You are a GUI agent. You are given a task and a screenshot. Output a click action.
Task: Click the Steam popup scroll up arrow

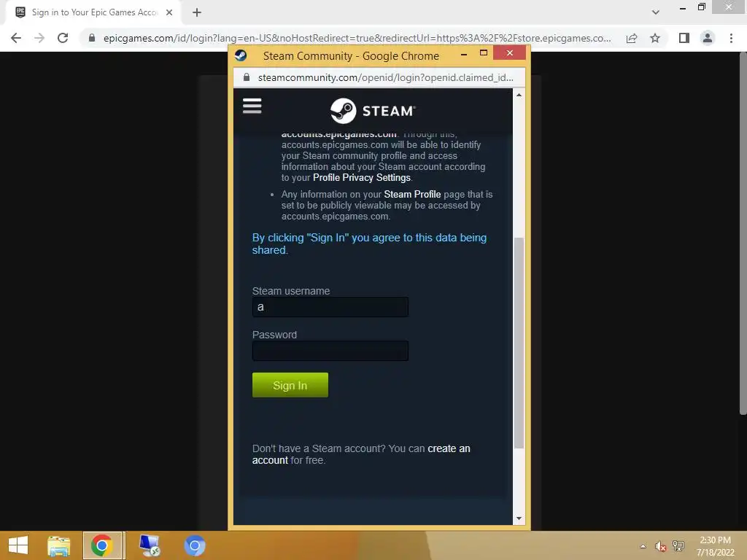pos(519,95)
